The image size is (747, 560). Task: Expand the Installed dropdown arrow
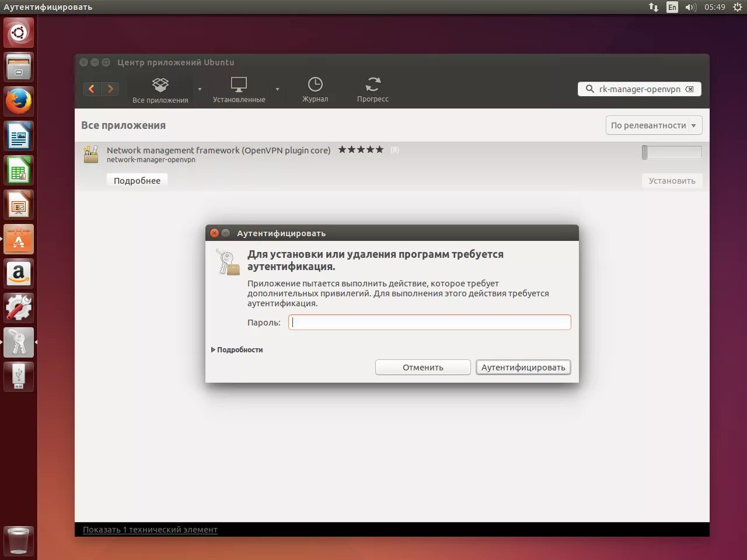277,89
